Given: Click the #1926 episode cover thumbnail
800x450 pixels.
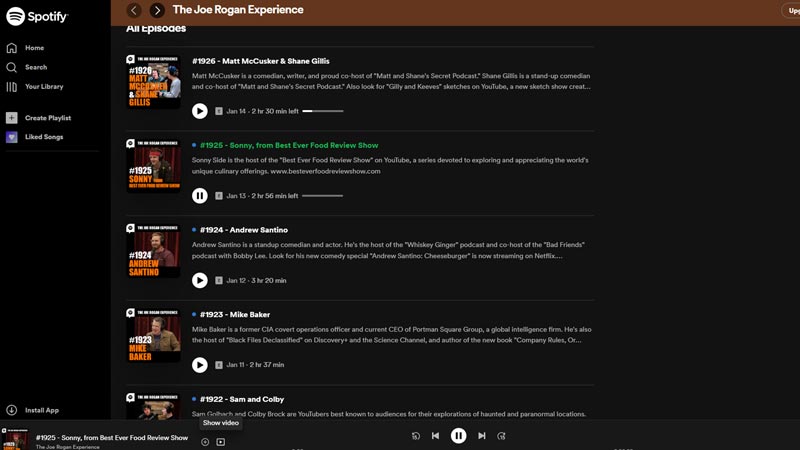Looking at the screenshot, I should coord(154,82).
